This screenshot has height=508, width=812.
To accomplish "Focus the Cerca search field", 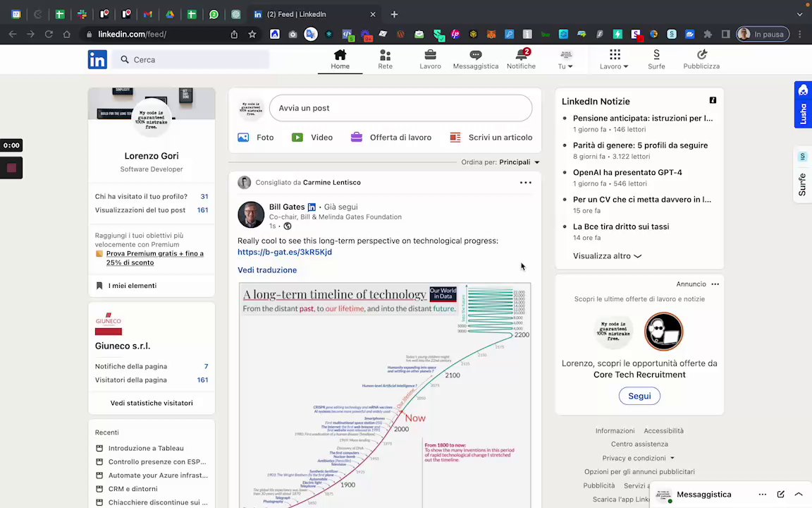I will 191,59.
